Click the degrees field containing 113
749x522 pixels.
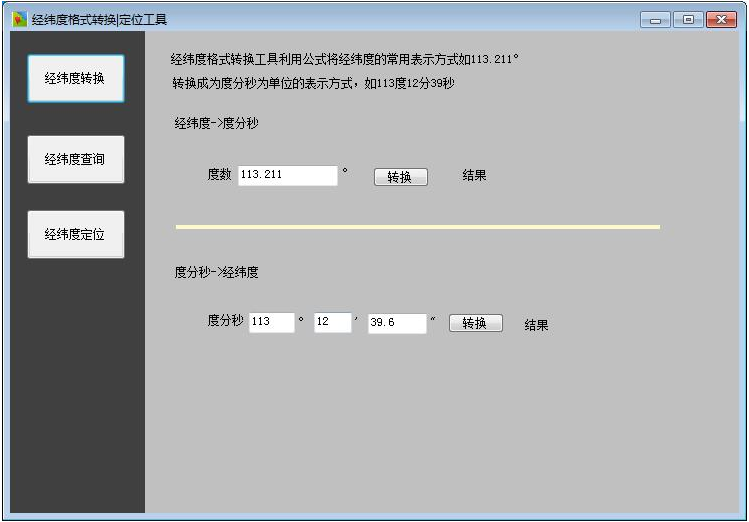coord(271,322)
